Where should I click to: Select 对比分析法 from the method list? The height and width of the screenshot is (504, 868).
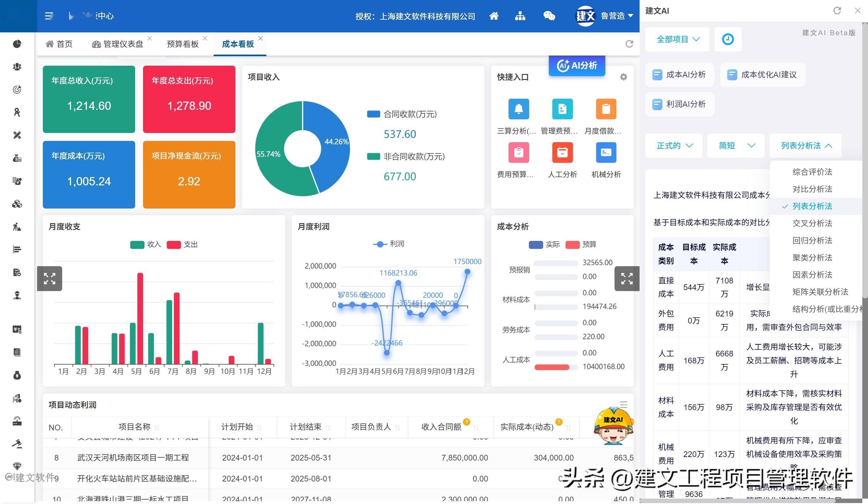tap(812, 189)
